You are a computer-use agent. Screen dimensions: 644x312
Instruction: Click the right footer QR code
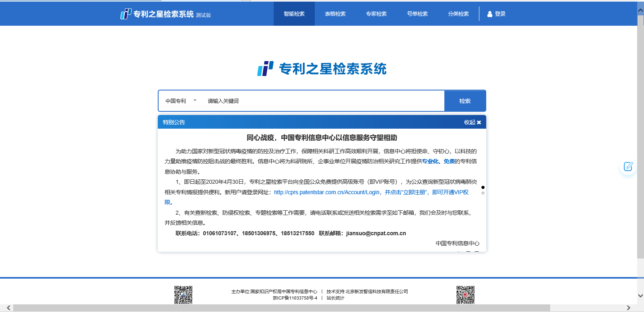point(465,295)
